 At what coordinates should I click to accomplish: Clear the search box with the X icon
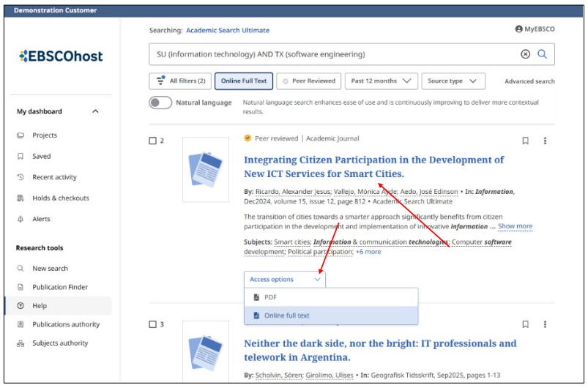[525, 54]
